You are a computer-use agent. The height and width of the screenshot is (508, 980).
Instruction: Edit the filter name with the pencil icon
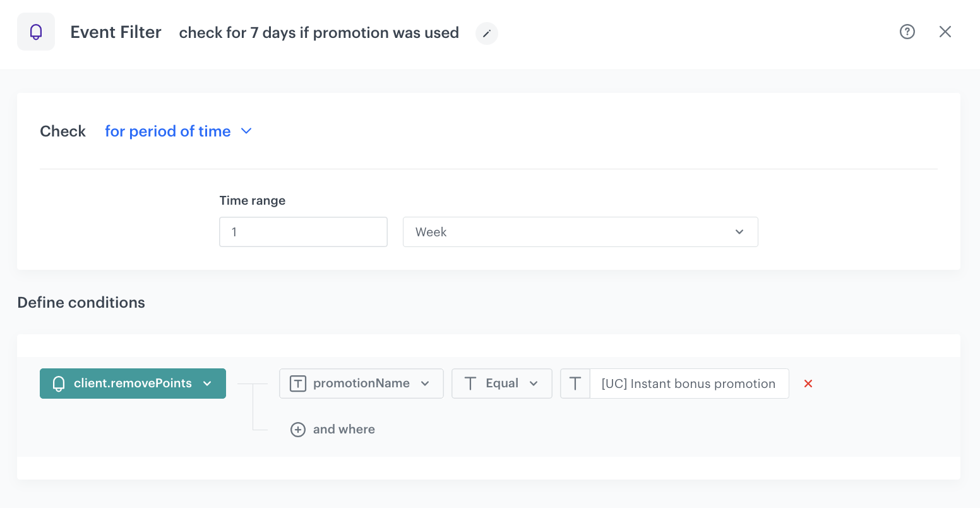click(486, 34)
